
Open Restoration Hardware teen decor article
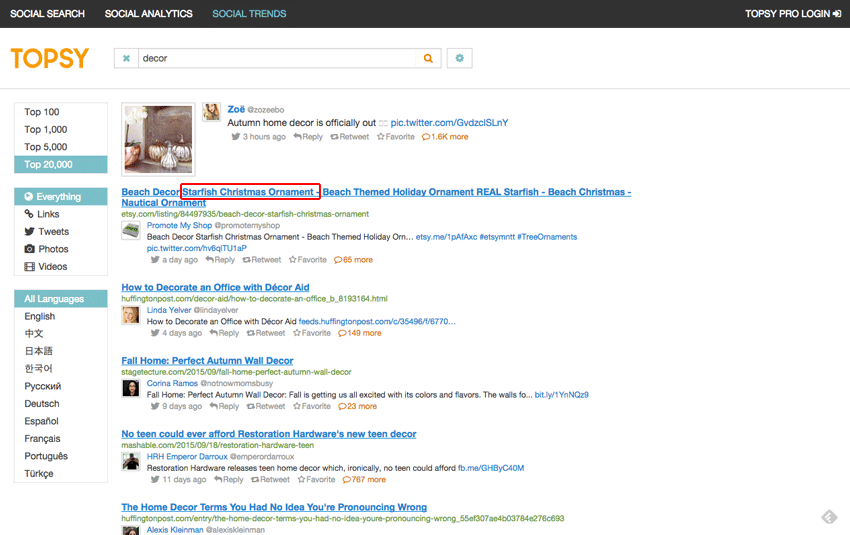click(269, 434)
